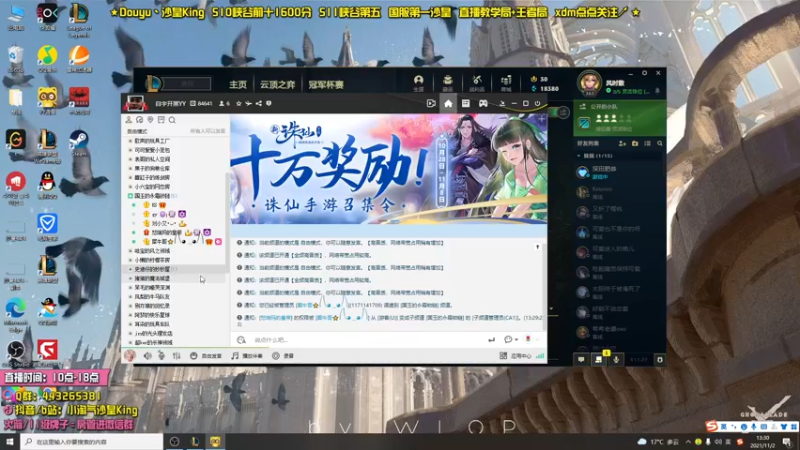Click the 播放伴奏 music accompaniment button
This screenshot has height=450, width=800.
coord(247,356)
